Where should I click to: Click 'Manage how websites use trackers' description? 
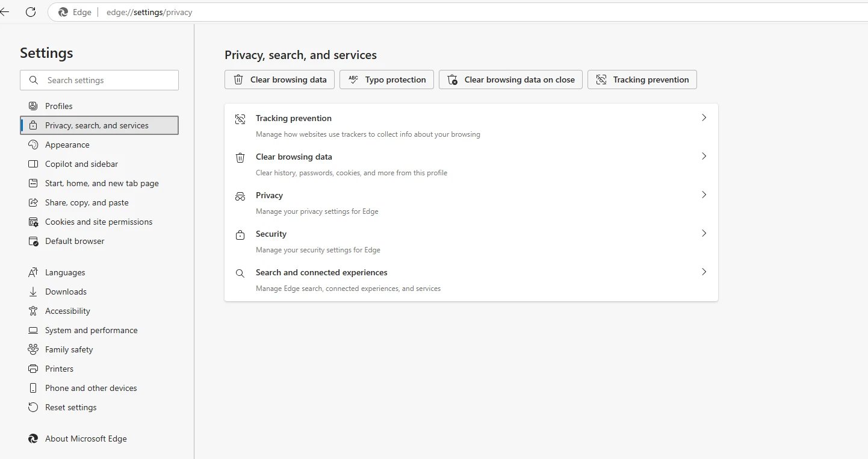(x=368, y=134)
